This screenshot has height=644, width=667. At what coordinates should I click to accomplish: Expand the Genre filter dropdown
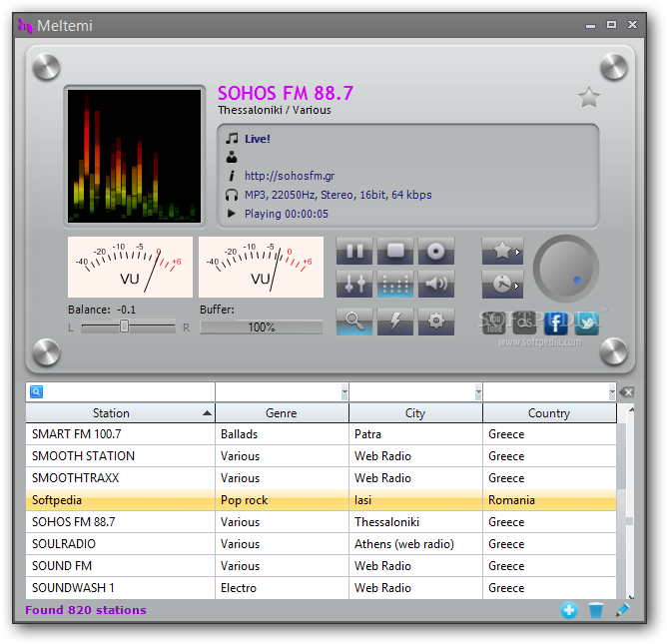[x=344, y=391]
